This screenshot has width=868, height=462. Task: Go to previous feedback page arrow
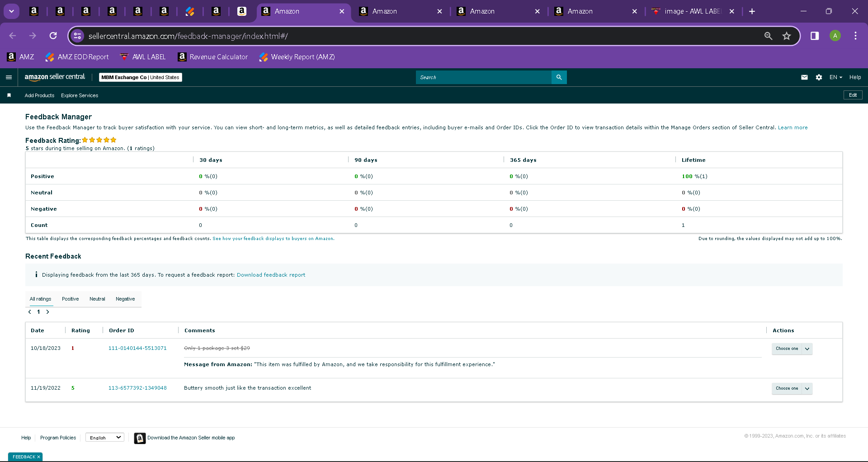coord(30,312)
